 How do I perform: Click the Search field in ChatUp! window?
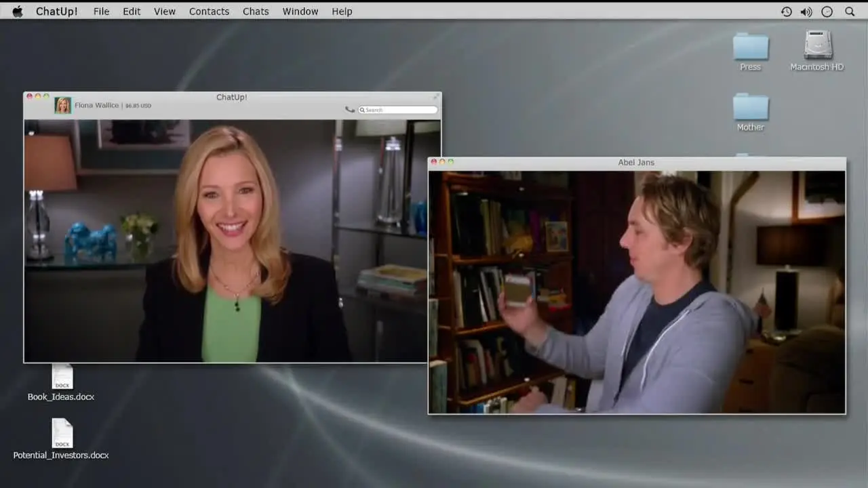[x=397, y=110]
